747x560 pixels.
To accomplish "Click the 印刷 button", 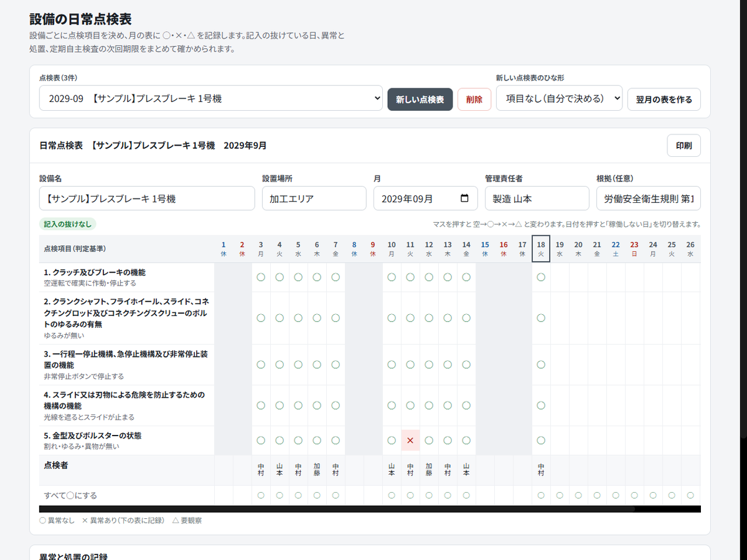I will [684, 146].
